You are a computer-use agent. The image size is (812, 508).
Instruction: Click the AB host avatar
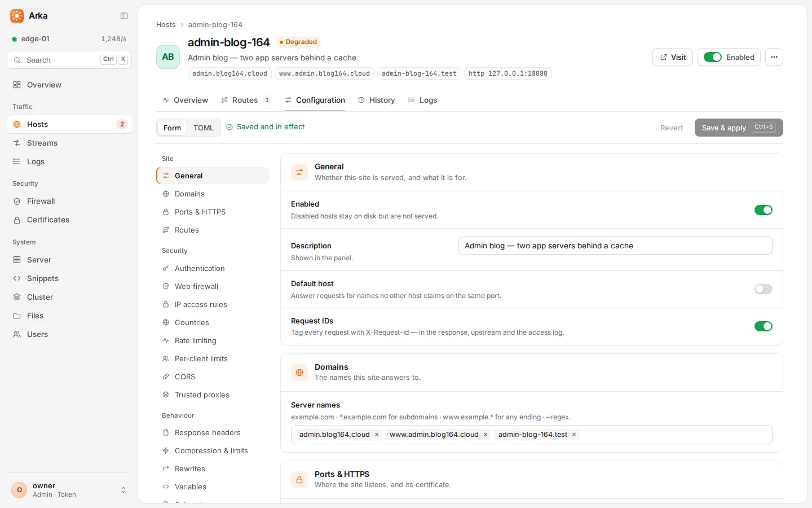coord(168,57)
